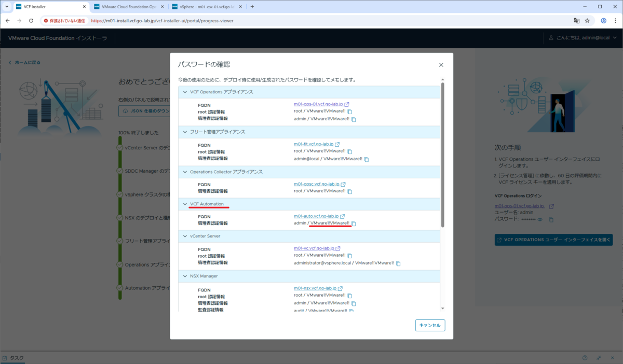
Task: Copy admin password for VCF Operations appliance
Action: click(x=354, y=119)
